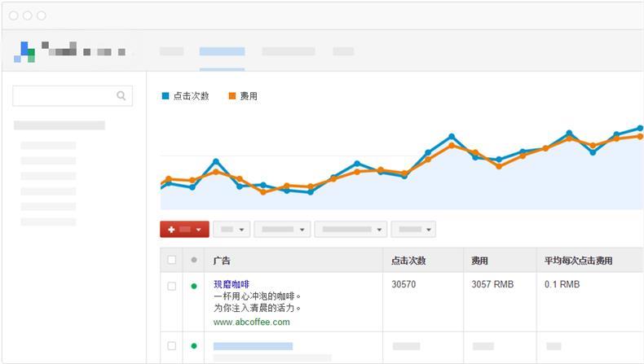This screenshot has width=644, height=364.
Task: Check the box for 现磨咖啡 ad row
Action: pos(172,286)
